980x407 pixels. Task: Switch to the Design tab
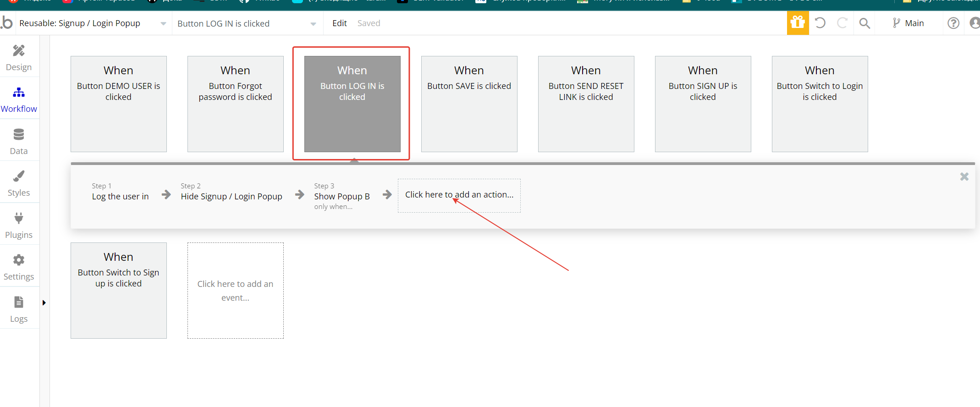[x=19, y=58]
